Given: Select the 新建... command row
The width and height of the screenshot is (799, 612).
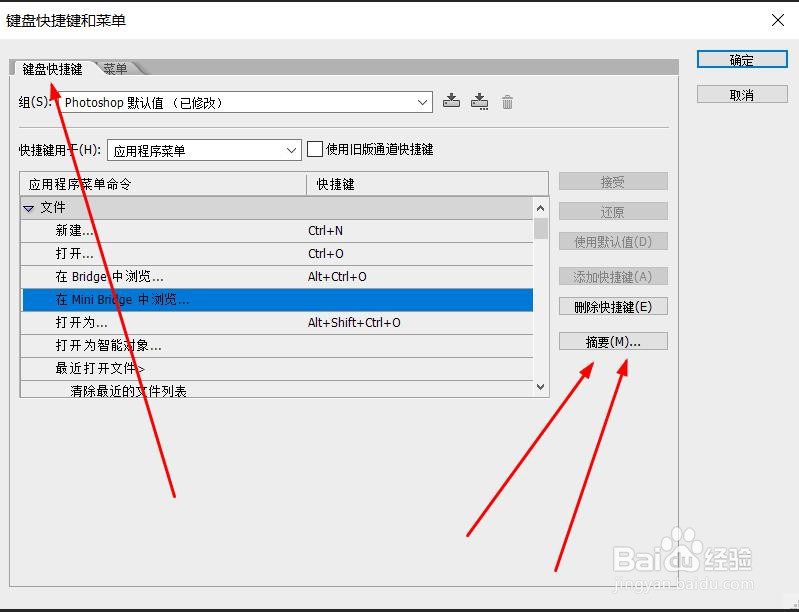Looking at the screenshot, I should 277,231.
